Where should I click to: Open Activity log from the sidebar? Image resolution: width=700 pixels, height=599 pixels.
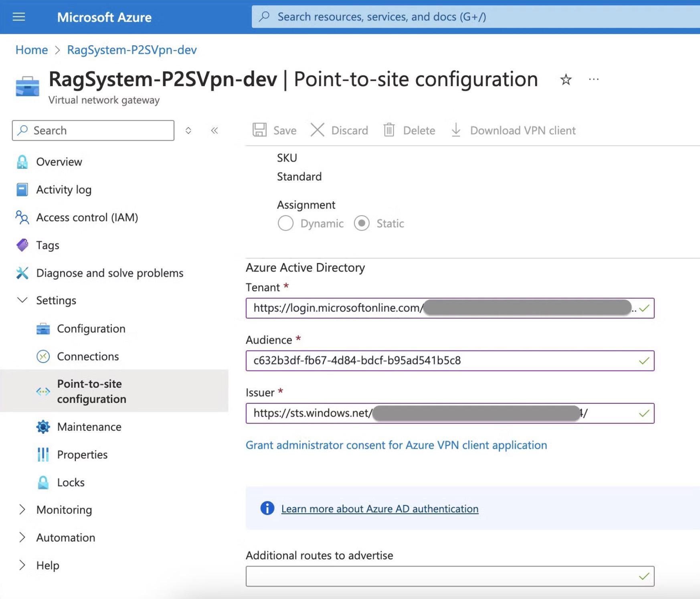[x=64, y=189]
